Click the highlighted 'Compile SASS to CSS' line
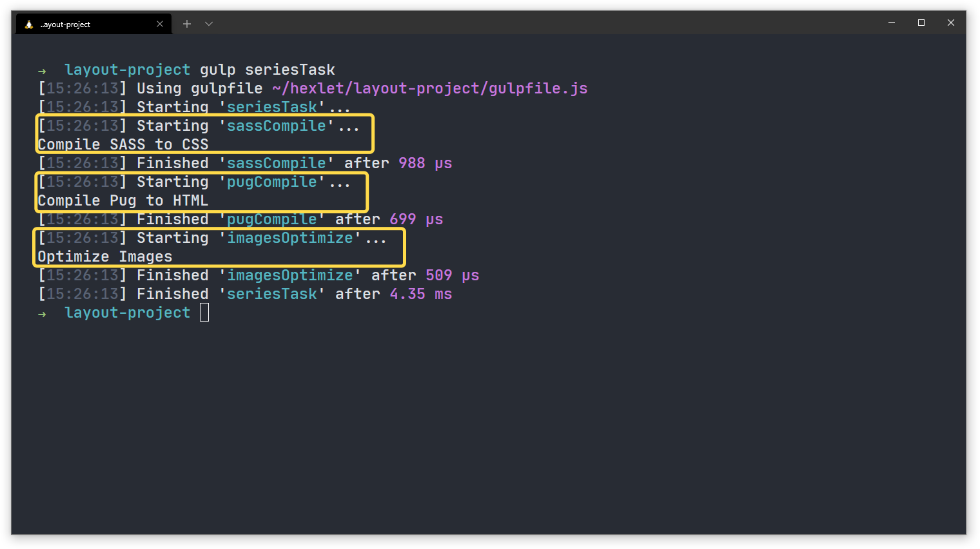Viewport: 980px width, 549px height. [x=122, y=144]
